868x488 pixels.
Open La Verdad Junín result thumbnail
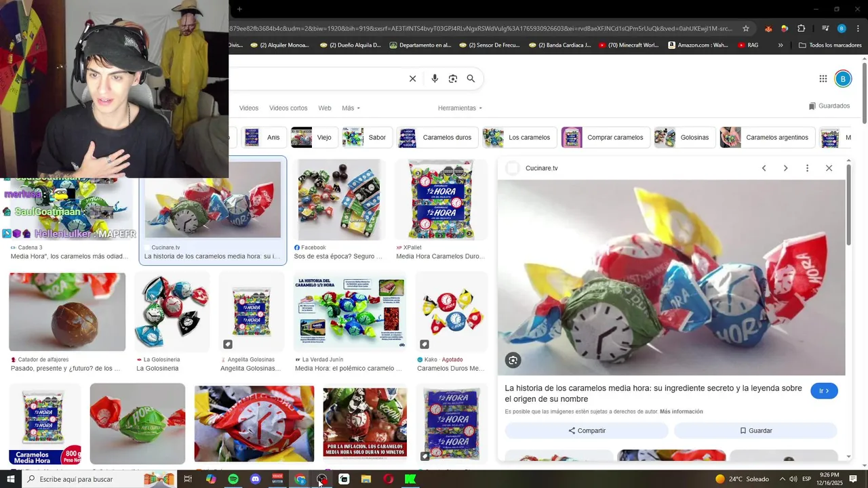(x=350, y=312)
